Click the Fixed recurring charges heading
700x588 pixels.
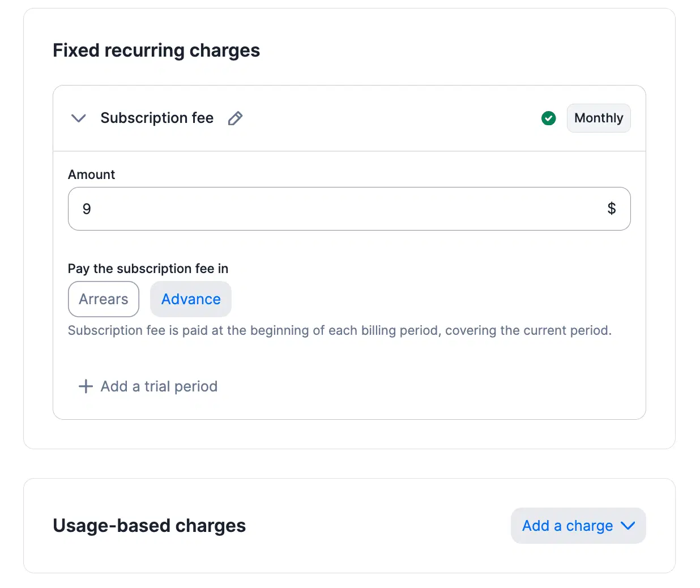point(156,50)
